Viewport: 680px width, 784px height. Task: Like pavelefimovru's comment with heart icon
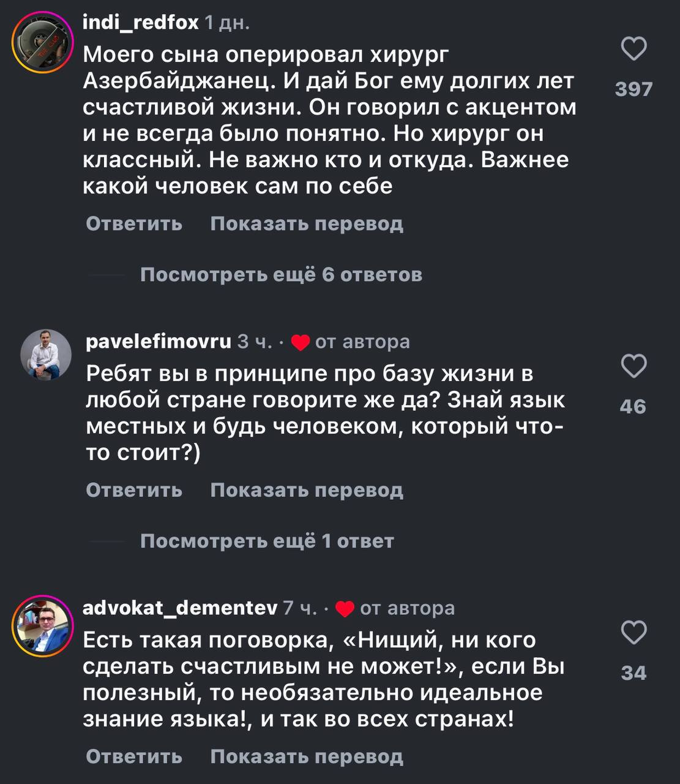click(633, 366)
